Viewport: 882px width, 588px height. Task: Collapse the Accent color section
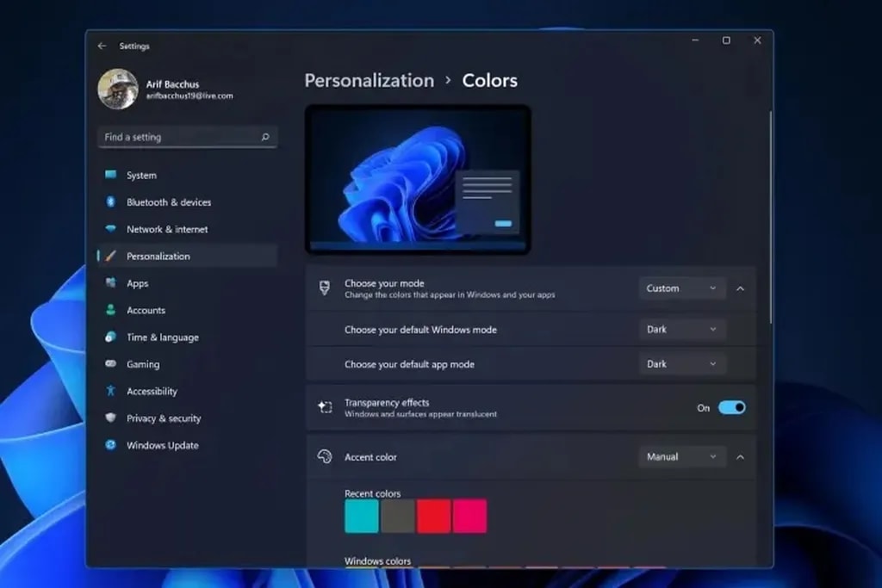[741, 457]
